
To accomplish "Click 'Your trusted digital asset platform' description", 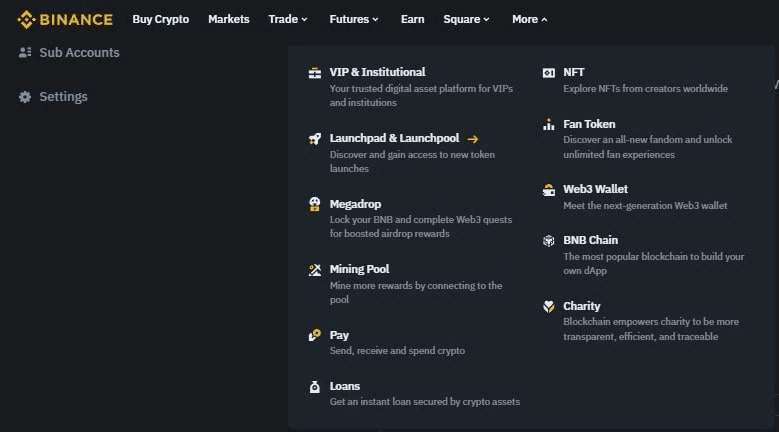I will coord(421,95).
